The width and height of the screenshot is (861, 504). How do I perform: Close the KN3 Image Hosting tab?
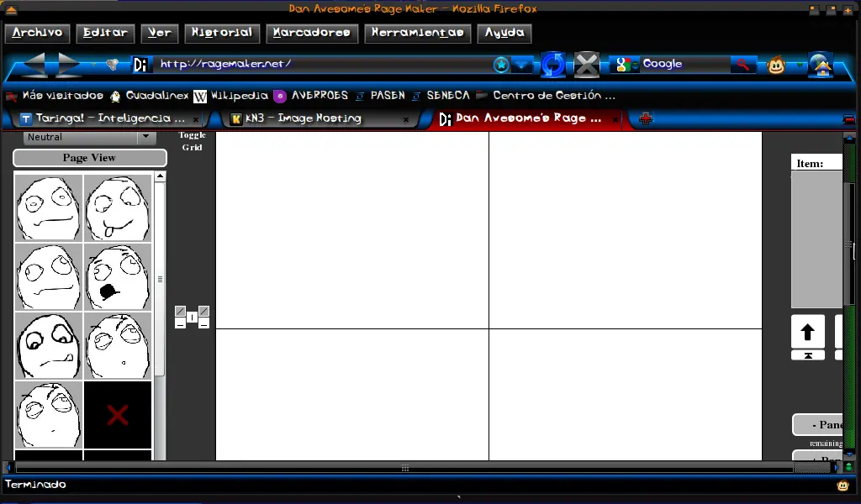pos(406,119)
